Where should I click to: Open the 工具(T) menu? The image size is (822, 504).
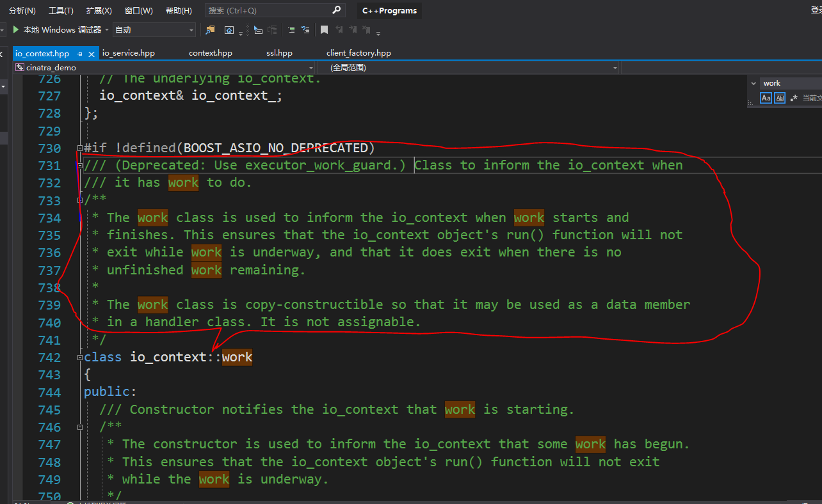point(61,10)
